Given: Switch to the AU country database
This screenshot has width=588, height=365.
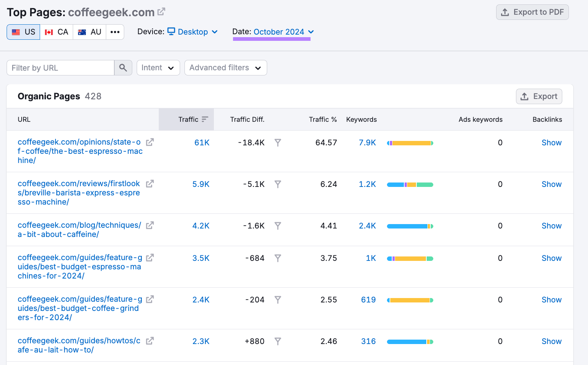Looking at the screenshot, I should pyautogui.click(x=90, y=32).
